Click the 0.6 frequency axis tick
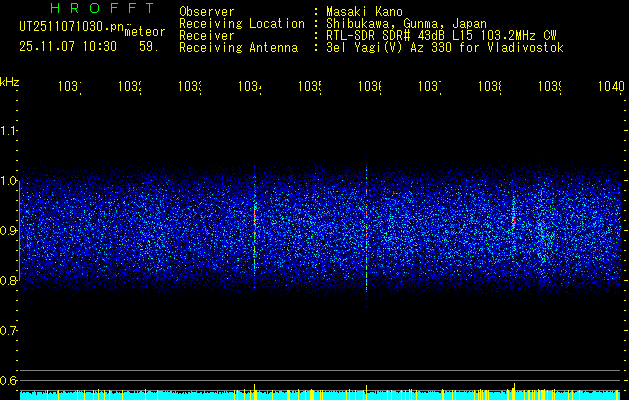This screenshot has width=629, height=400. [x=9, y=380]
